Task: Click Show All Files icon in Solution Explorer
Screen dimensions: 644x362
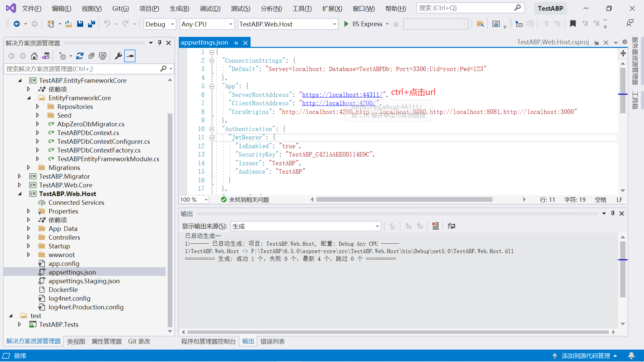Action: point(103,56)
